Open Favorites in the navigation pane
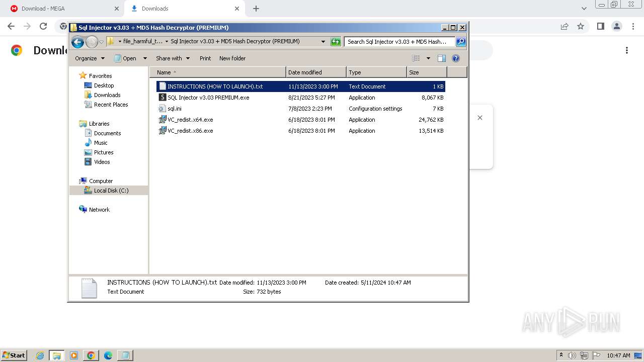Screen dimensions: 644x362 pyautogui.click(x=100, y=76)
